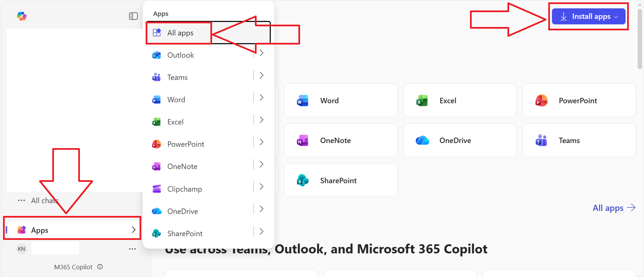Expand the chevron beside OneDrive in the flyout
Screen dimensions: 644x277
tap(262, 209)
